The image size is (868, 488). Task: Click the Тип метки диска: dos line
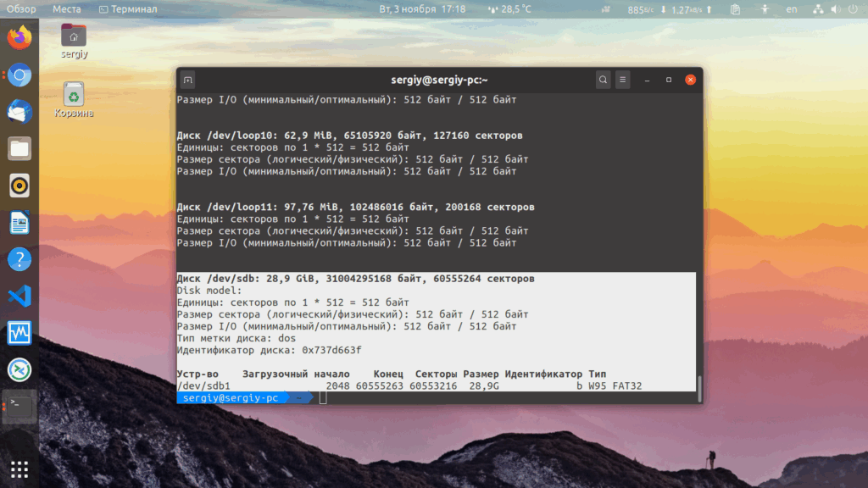point(236,338)
